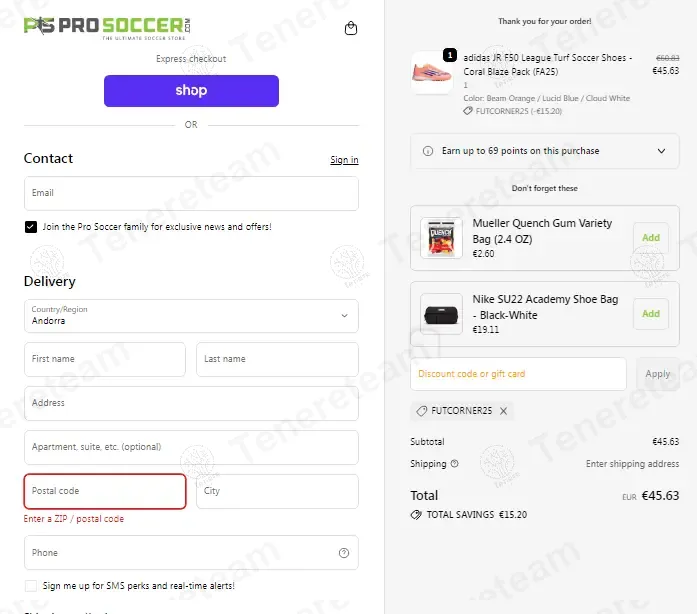697x614 pixels.
Task: Click the Nike Shoe Bag thumbnail
Action: pos(440,314)
